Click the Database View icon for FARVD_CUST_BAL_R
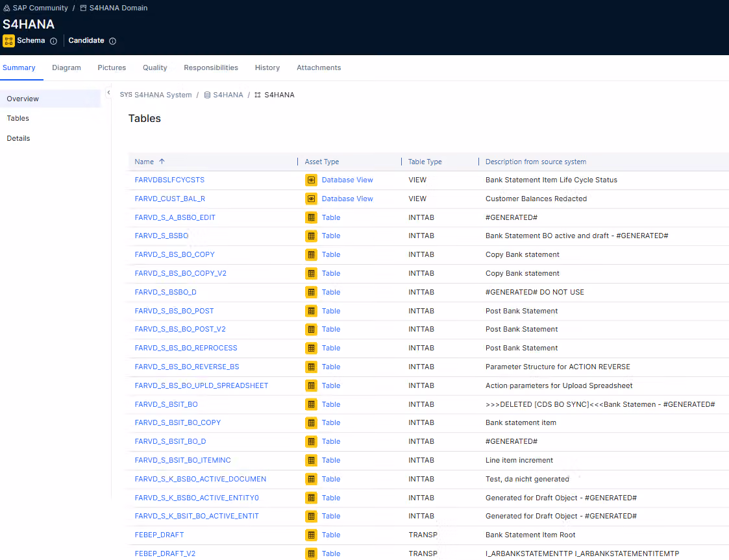The width and height of the screenshot is (729, 560). click(x=311, y=199)
